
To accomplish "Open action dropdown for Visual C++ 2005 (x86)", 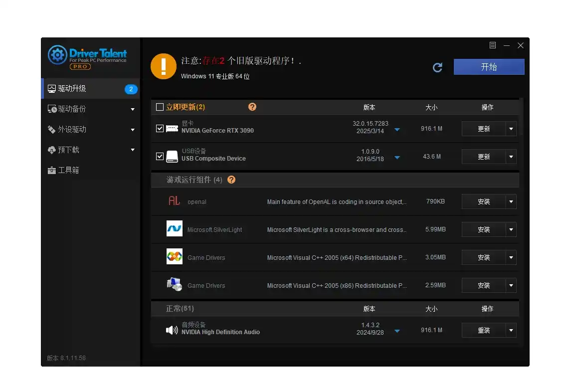I will [511, 285].
